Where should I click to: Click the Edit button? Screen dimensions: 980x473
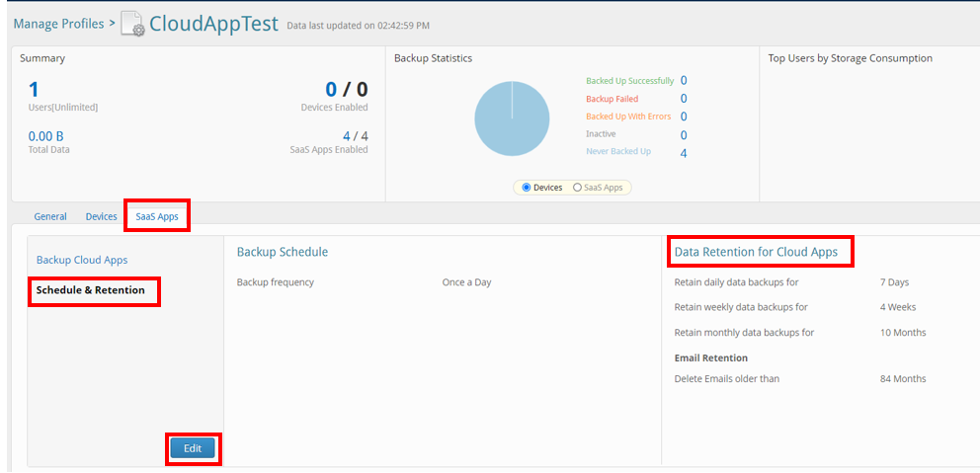point(193,448)
